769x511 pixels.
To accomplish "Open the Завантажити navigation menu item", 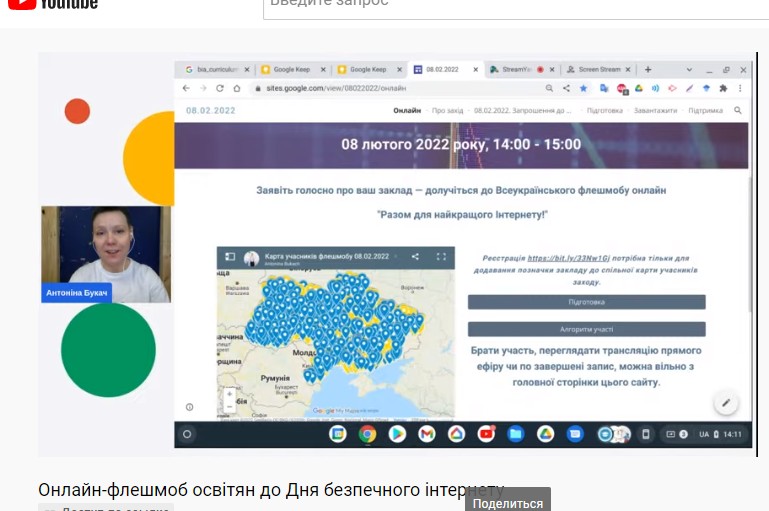I will [654, 111].
